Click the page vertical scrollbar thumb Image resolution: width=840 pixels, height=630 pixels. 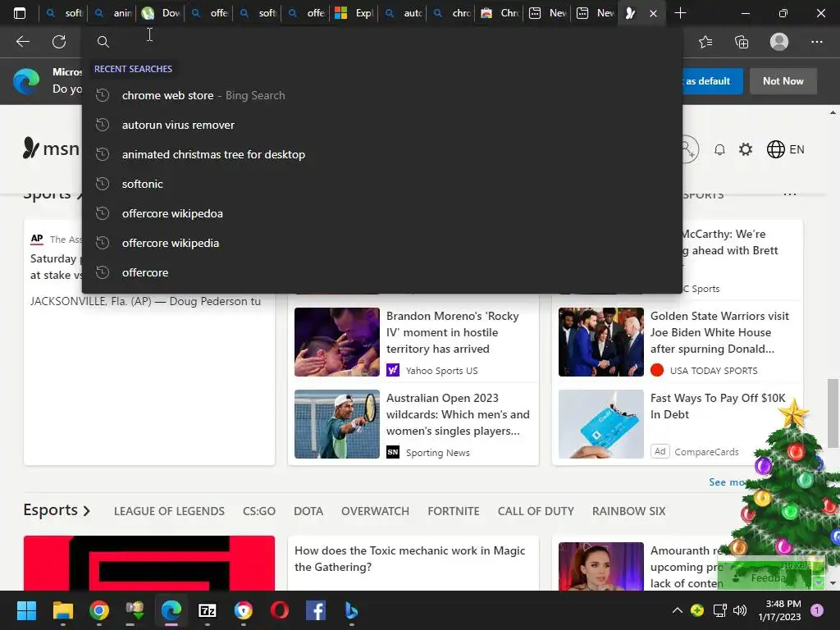[x=833, y=413]
